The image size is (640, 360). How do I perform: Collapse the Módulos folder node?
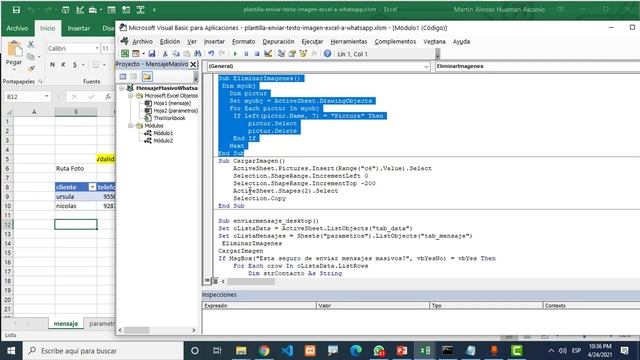(x=131, y=126)
